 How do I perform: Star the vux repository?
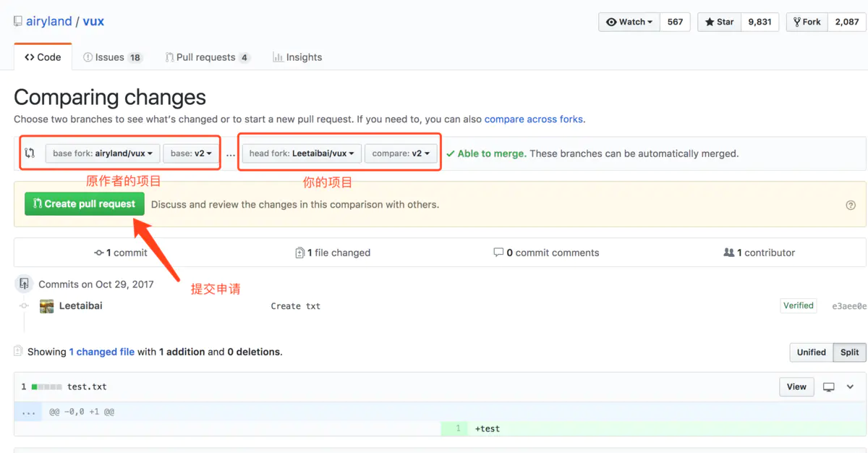(719, 22)
